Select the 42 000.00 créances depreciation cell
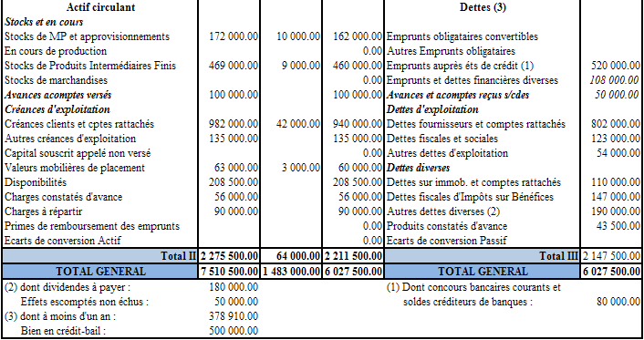 pos(297,124)
